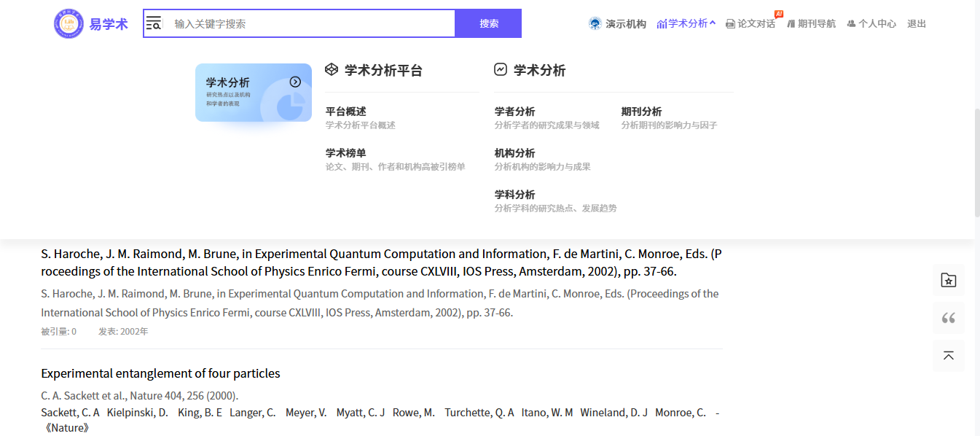The image size is (980, 436).
Task: Click the favorites folder star icon
Action: click(948, 280)
